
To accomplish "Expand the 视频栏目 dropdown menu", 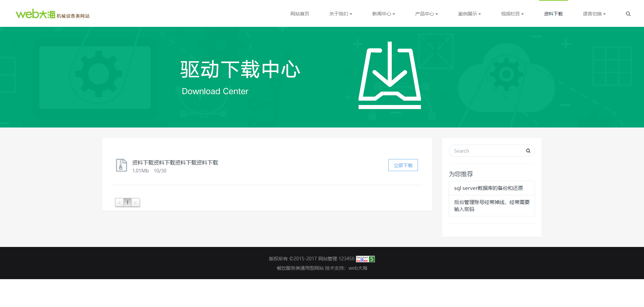I will coord(512,14).
